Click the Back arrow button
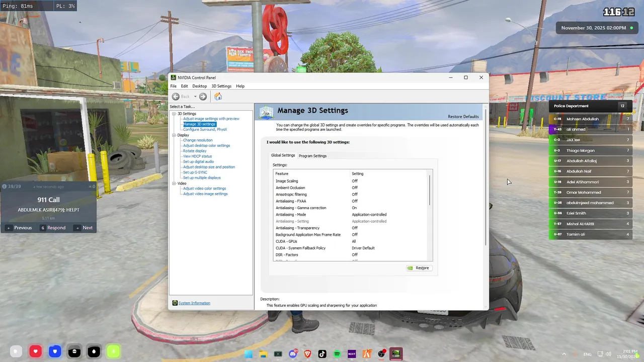The image size is (644, 362). point(176,97)
